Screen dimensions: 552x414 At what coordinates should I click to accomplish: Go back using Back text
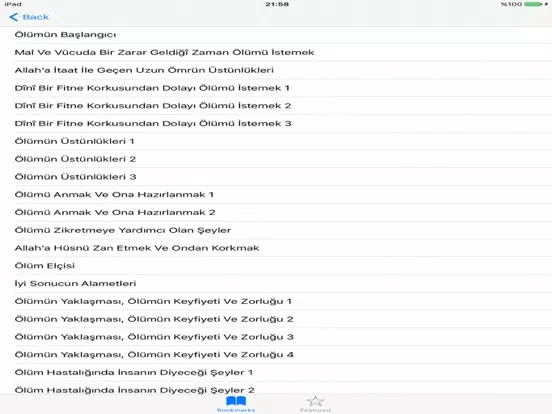coord(36,17)
